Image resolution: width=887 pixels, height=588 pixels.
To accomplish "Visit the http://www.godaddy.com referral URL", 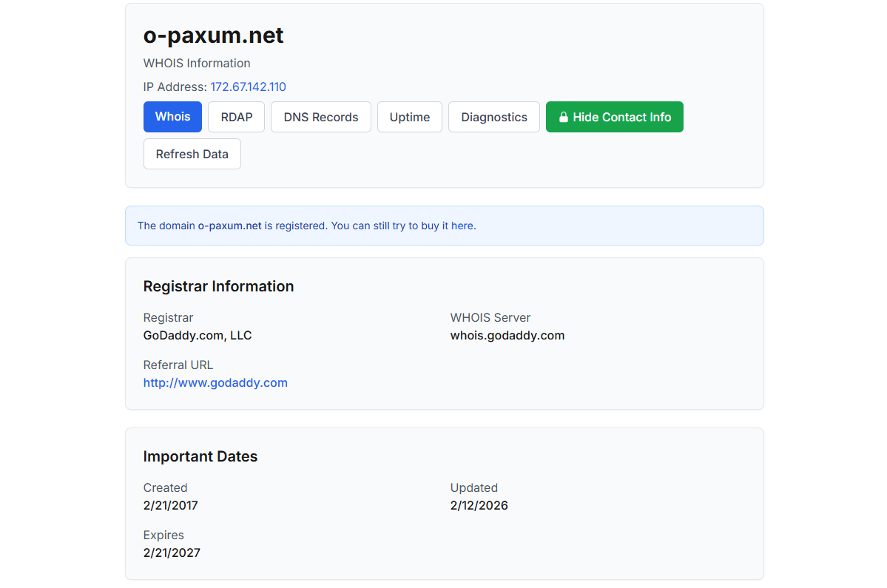I will click(x=215, y=382).
